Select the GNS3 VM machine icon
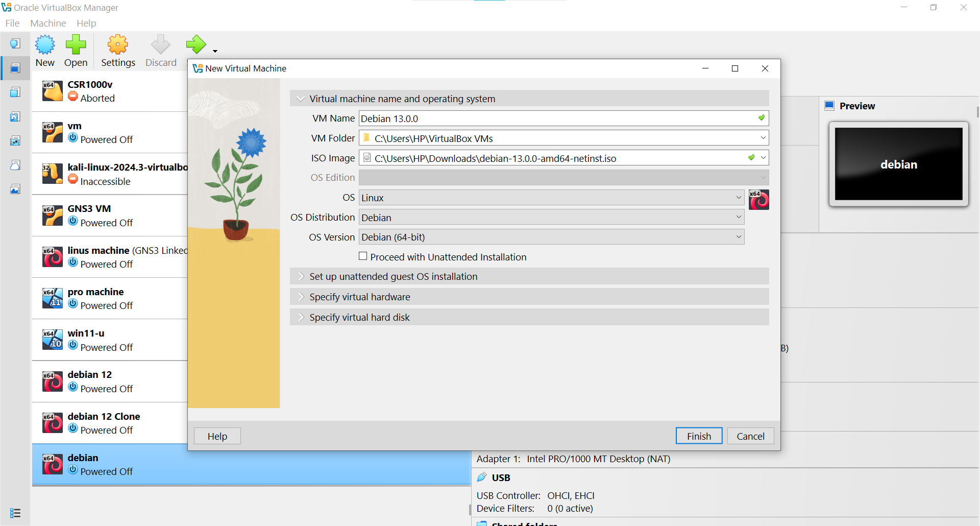 52,216
